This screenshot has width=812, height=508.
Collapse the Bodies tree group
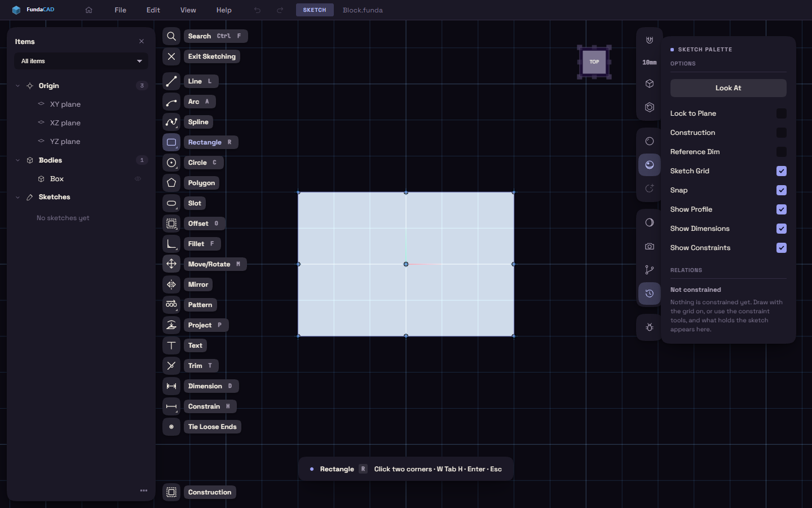click(x=17, y=160)
